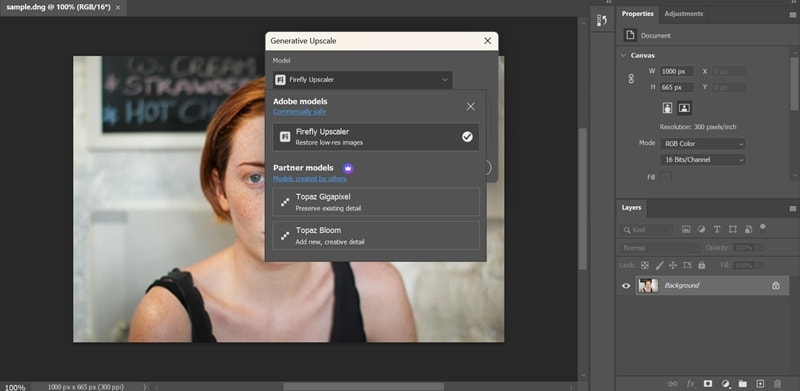The width and height of the screenshot is (800, 391).
Task: Create a new layer group
Action: (742, 384)
